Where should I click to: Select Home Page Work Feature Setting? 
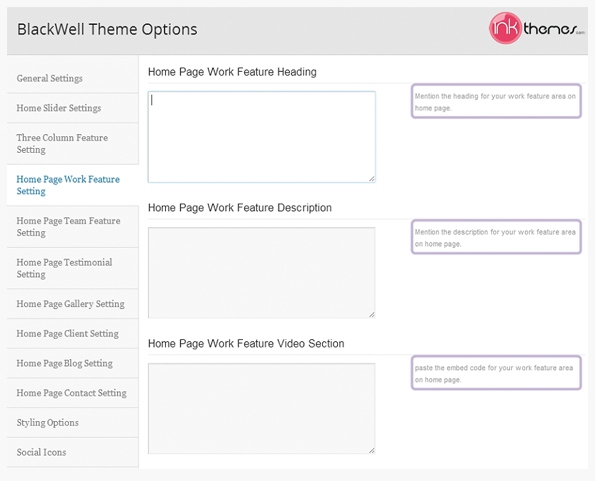[x=72, y=185]
